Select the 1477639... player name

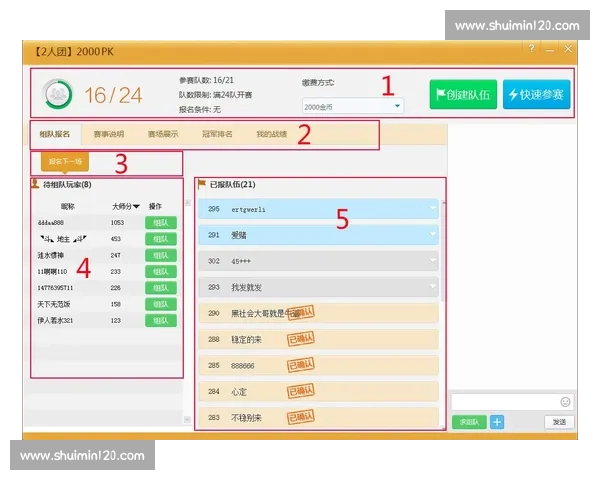[55, 288]
